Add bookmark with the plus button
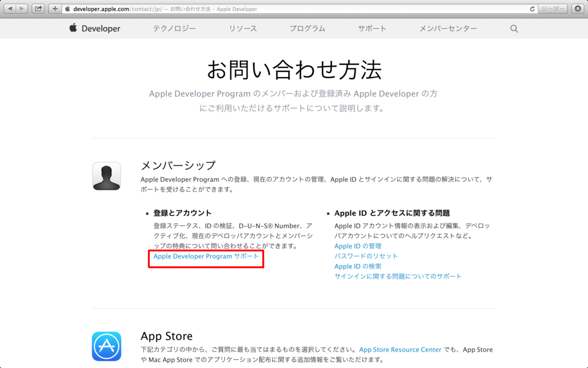 pyautogui.click(x=55, y=9)
